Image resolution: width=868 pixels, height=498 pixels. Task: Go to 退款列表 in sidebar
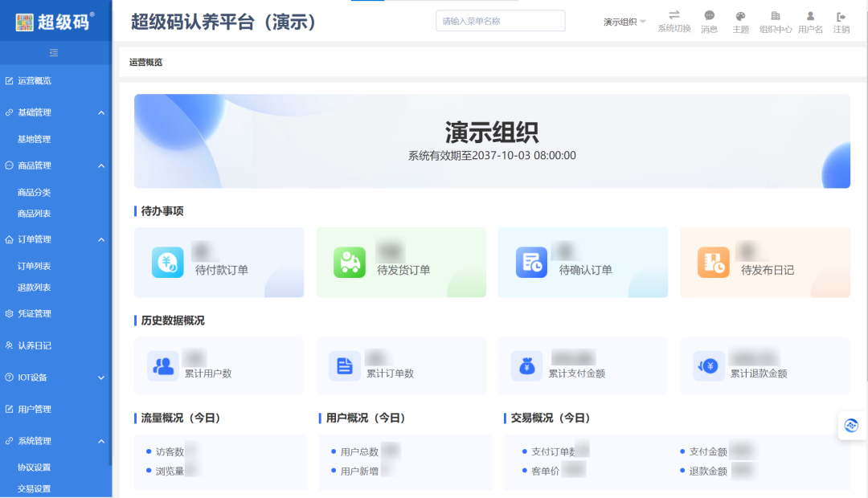coord(34,288)
